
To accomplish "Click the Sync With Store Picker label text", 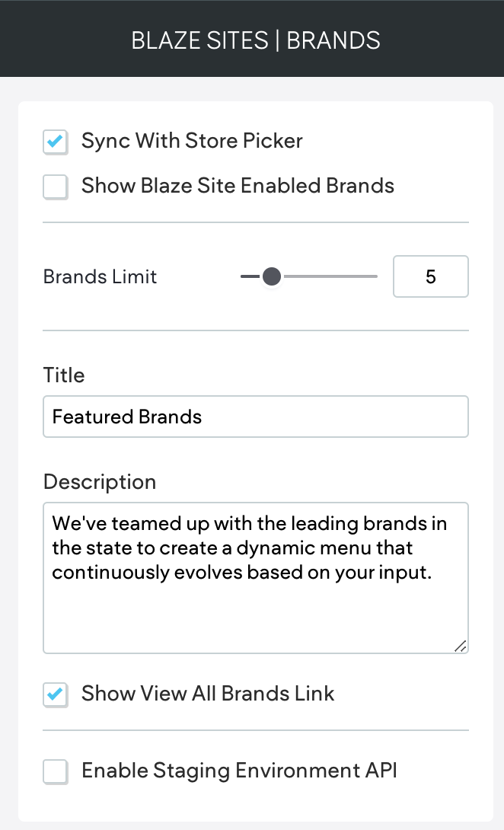I will tap(192, 141).
